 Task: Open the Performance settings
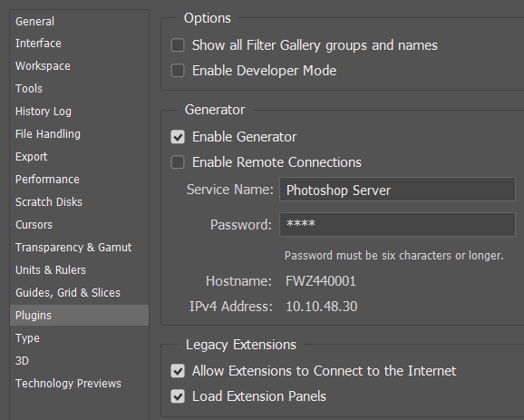tap(47, 180)
